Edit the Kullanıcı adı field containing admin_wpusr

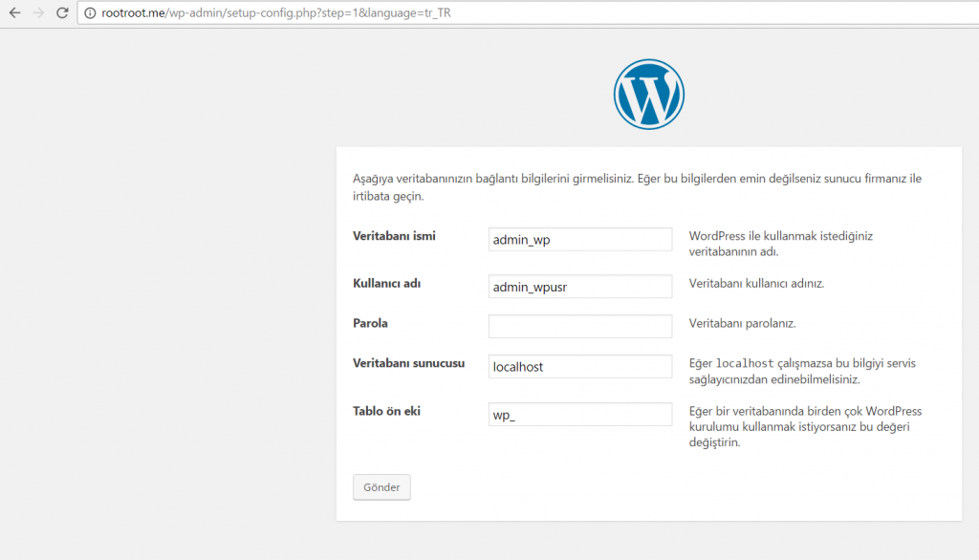(580, 287)
